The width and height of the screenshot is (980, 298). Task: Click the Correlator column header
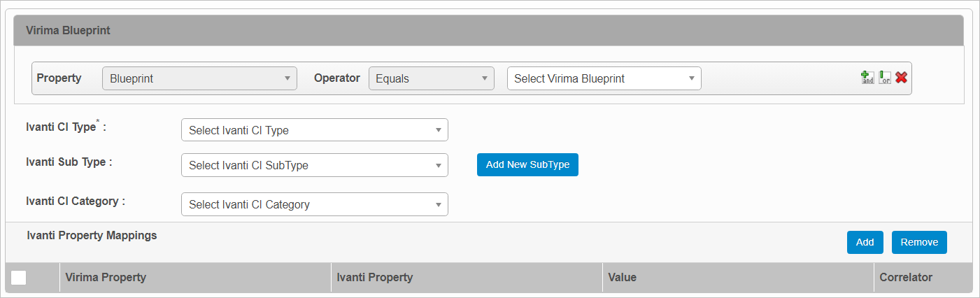[x=906, y=278]
